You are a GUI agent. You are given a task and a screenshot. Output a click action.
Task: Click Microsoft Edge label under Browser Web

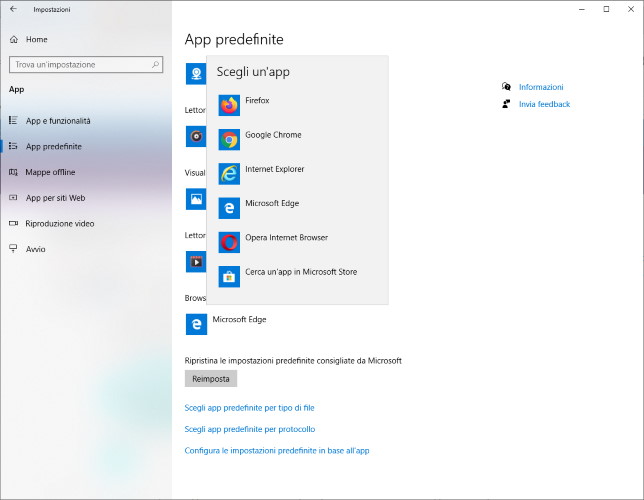tap(239, 319)
